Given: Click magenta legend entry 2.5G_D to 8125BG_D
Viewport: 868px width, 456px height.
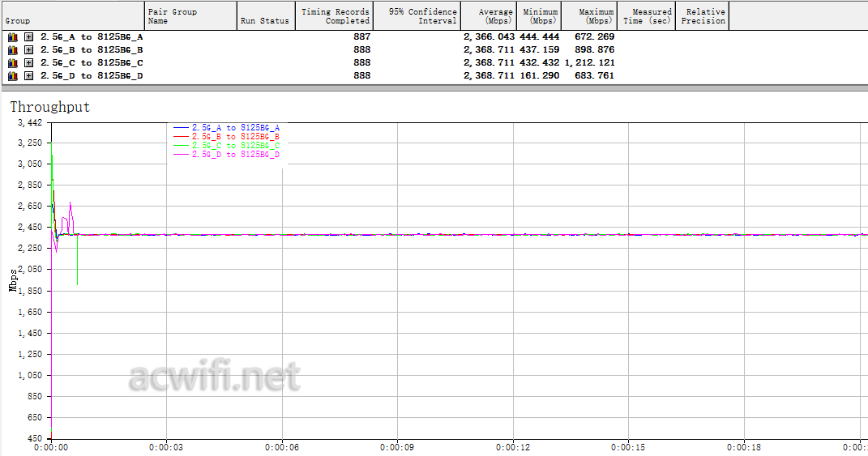Looking at the screenshot, I should pyautogui.click(x=227, y=155).
